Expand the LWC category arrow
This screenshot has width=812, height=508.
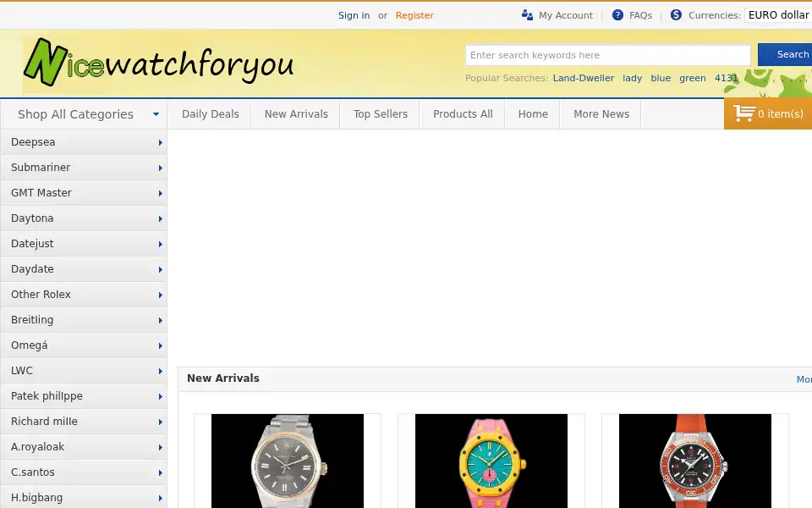pos(161,371)
